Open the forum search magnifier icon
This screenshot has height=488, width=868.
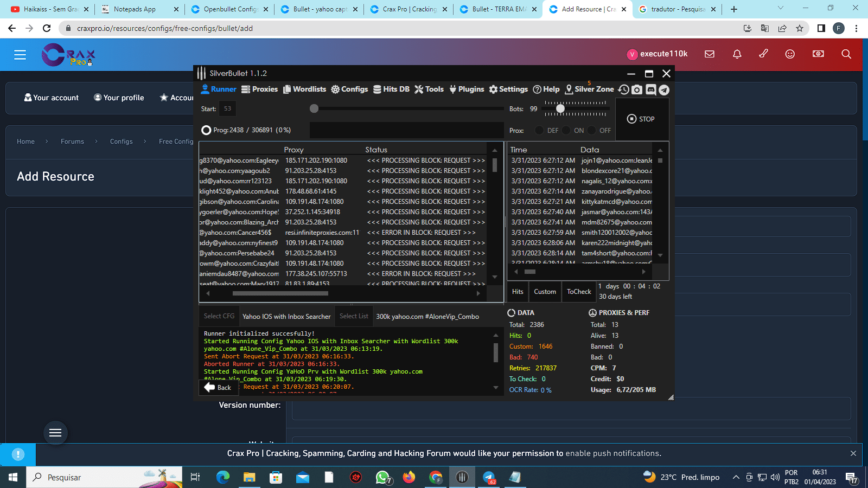pos(846,54)
